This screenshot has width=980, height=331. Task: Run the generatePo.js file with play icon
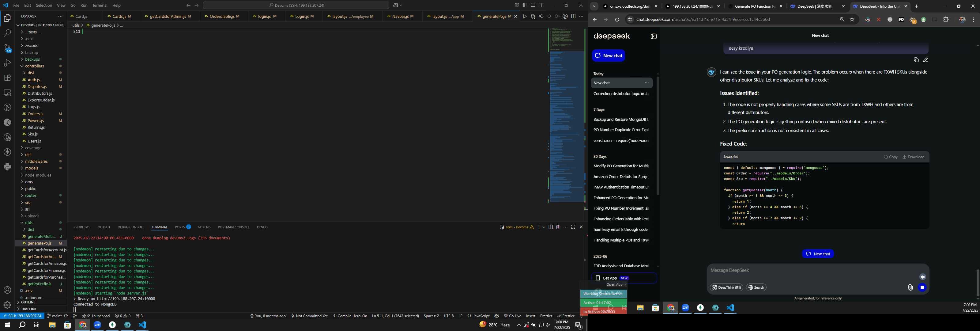click(525, 16)
